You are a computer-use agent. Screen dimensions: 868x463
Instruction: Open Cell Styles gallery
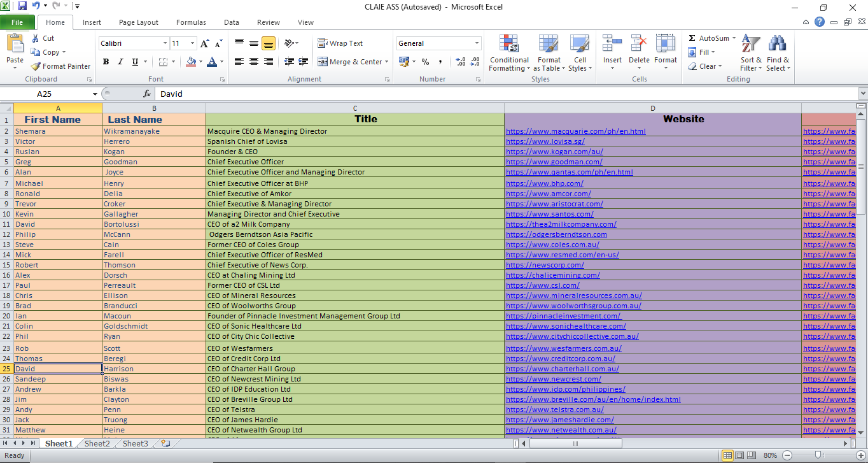(580, 53)
